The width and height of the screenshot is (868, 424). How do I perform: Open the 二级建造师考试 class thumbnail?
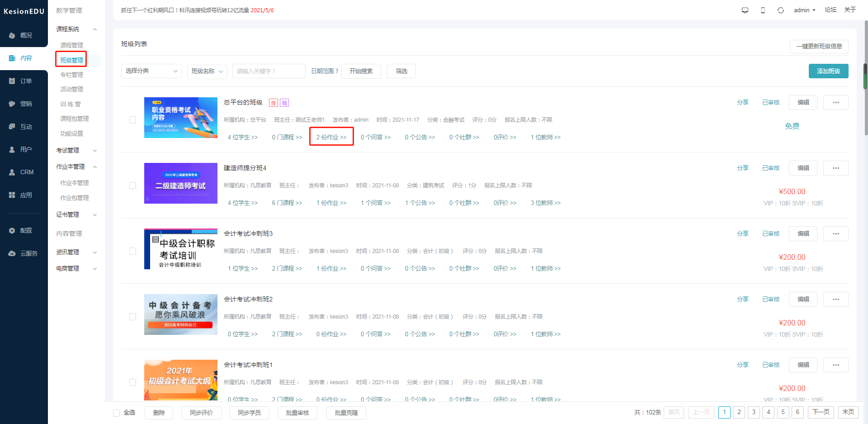tap(181, 183)
